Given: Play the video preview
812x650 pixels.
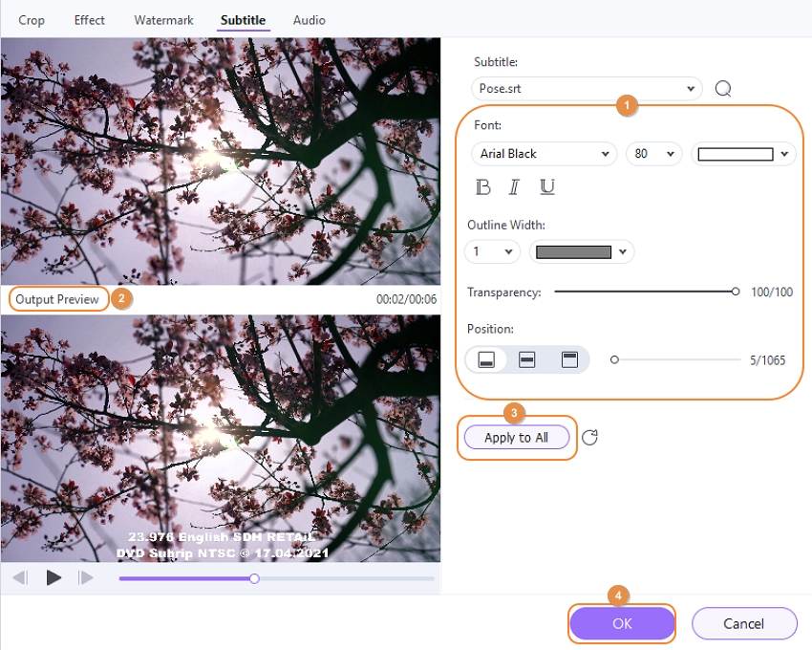Looking at the screenshot, I should point(53,577).
